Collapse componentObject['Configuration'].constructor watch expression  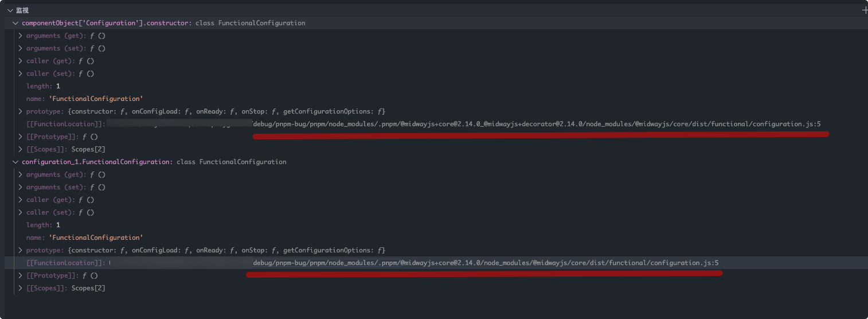tap(15, 23)
